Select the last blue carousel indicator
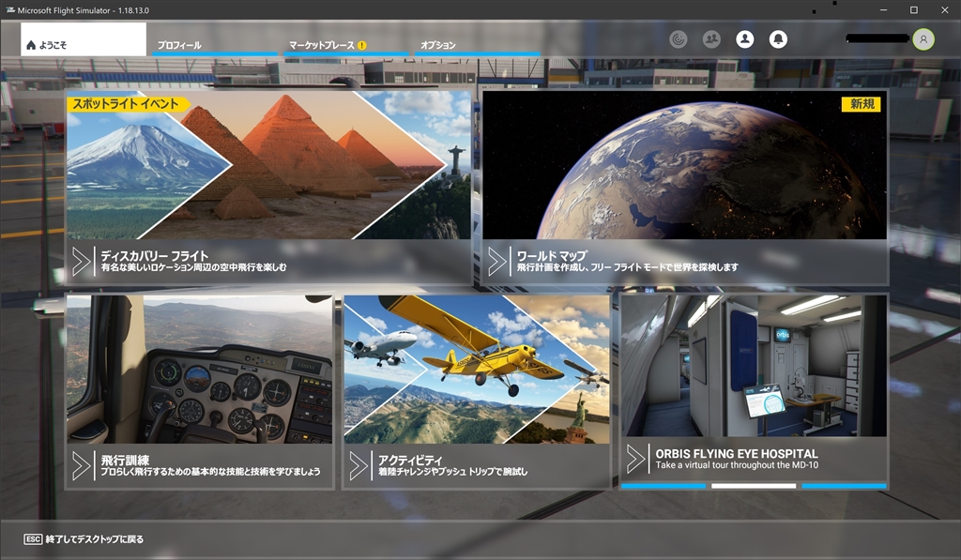The image size is (961, 560). tap(844, 486)
